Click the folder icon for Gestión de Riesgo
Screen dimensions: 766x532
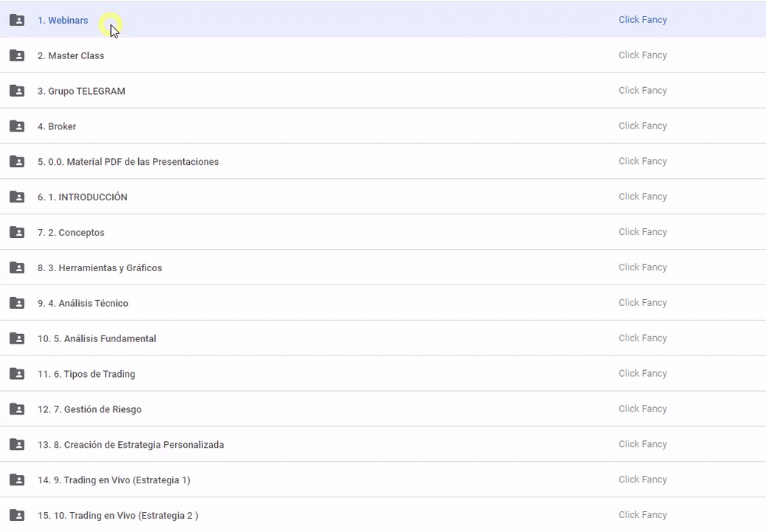(x=17, y=409)
